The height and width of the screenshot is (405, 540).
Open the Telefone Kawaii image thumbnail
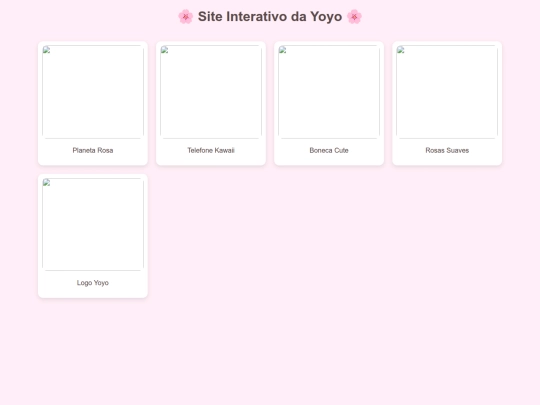[211, 92]
